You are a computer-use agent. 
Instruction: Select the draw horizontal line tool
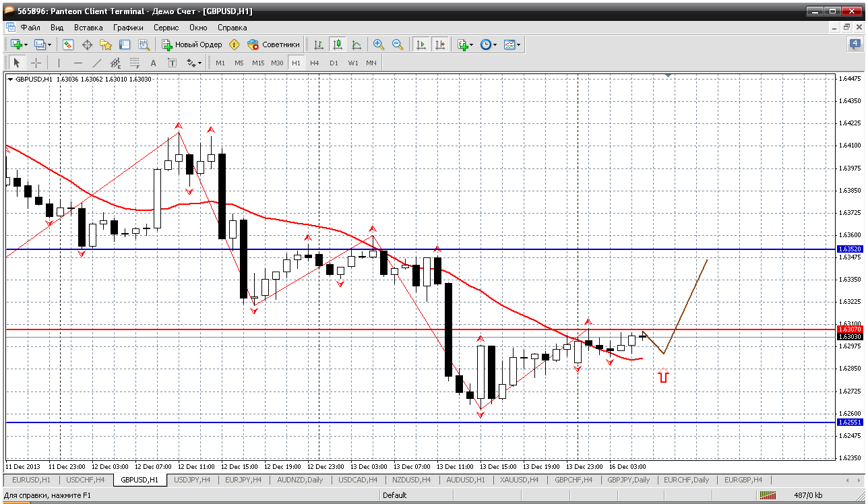pyautogui.click(x=78, y=63)
